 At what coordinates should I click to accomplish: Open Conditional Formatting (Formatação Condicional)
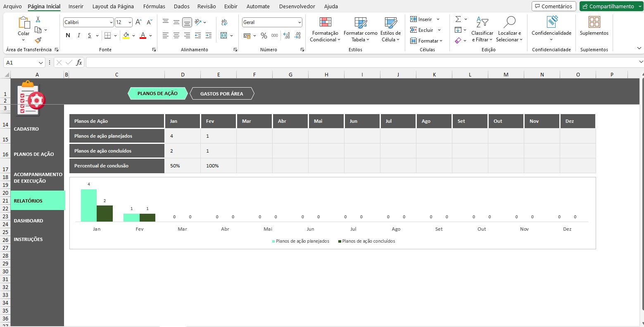[325, 30]
